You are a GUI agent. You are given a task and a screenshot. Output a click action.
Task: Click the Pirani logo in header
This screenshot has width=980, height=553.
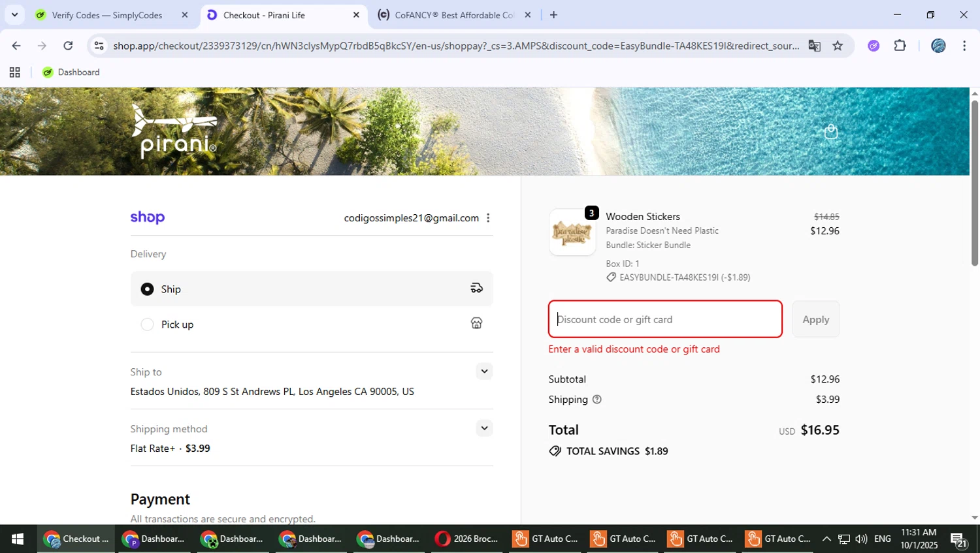tap(174, 131)
